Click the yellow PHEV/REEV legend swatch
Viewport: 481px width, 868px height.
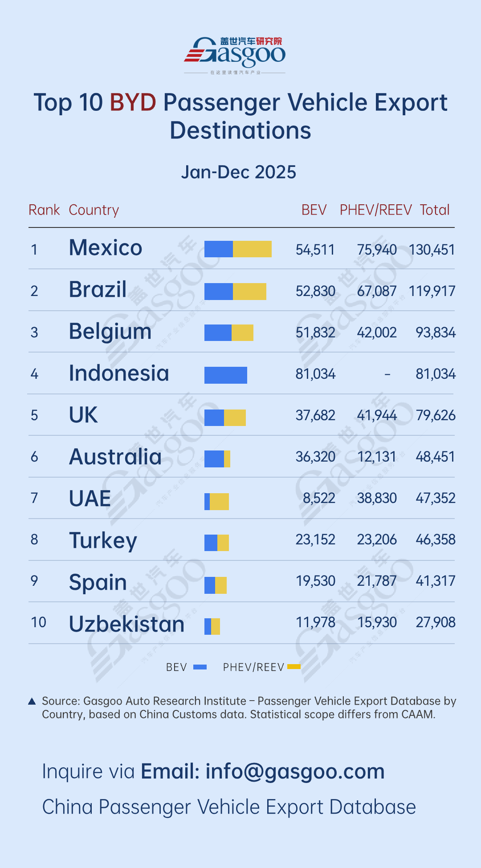294,666
